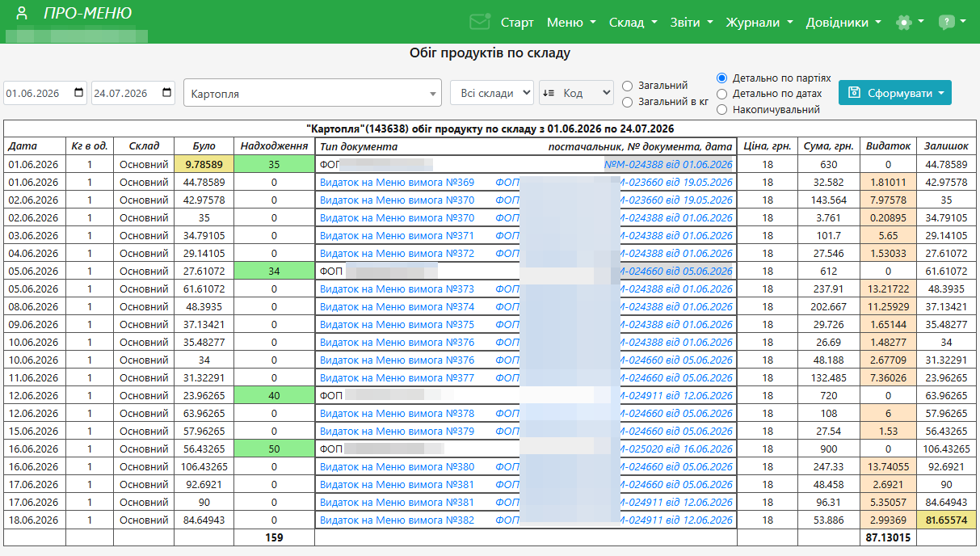Screen dimensions: 980x556
Task: Open calendar picker for start date 01.06.2026
Action: click(78, 93)
